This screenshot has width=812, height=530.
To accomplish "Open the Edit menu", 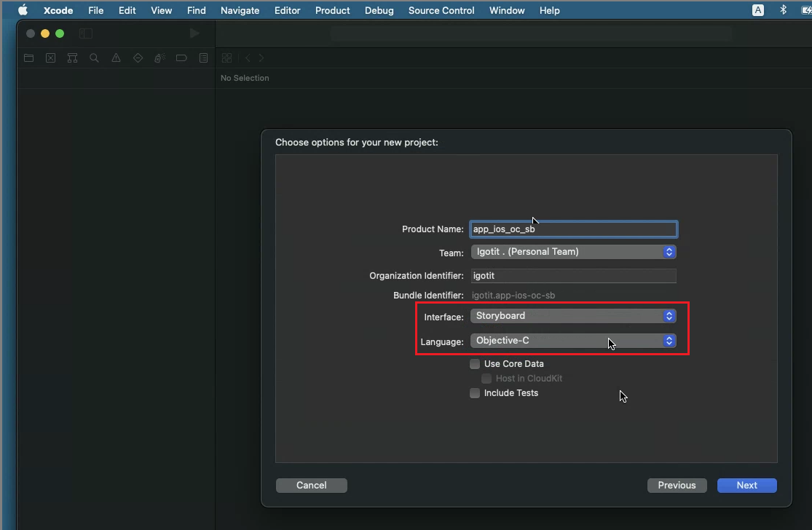I will click(x=127, y=10).
